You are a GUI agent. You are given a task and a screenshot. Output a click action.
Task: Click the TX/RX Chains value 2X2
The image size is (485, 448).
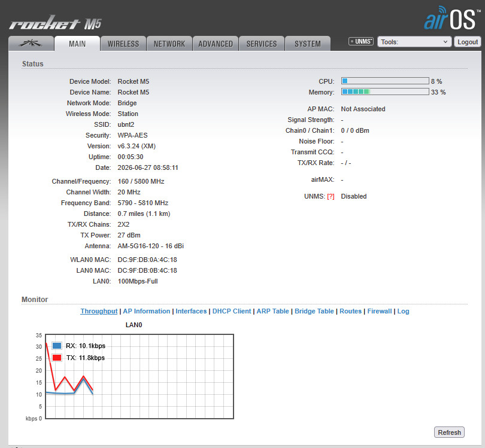[123, 225]
